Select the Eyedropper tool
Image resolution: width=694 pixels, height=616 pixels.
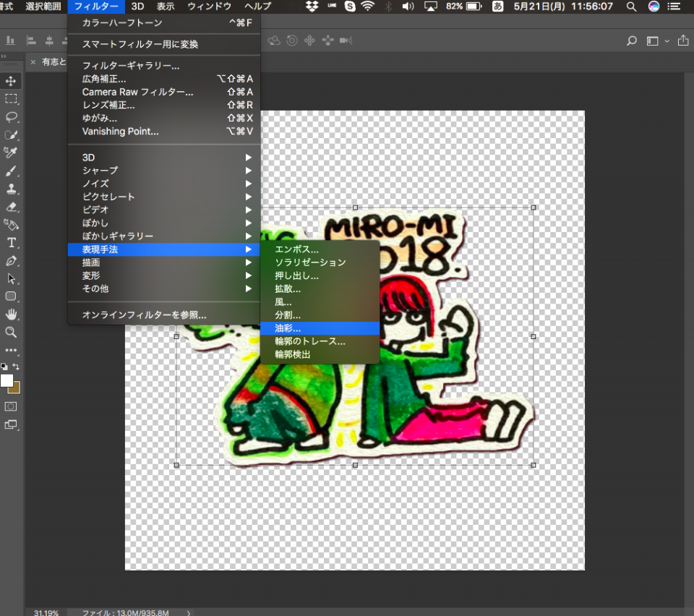pos(11,153)
